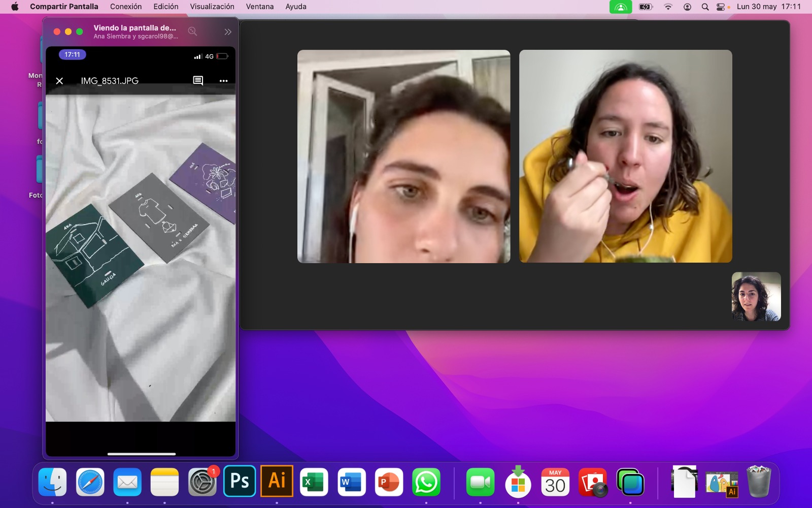Open the three-dots more options menu
Viewport: 812px width, 508px height.
tap(223, 81)
